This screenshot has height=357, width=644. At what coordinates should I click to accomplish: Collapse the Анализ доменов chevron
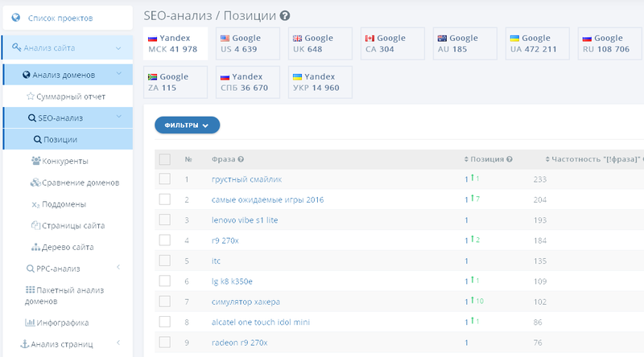pos(118,74)
